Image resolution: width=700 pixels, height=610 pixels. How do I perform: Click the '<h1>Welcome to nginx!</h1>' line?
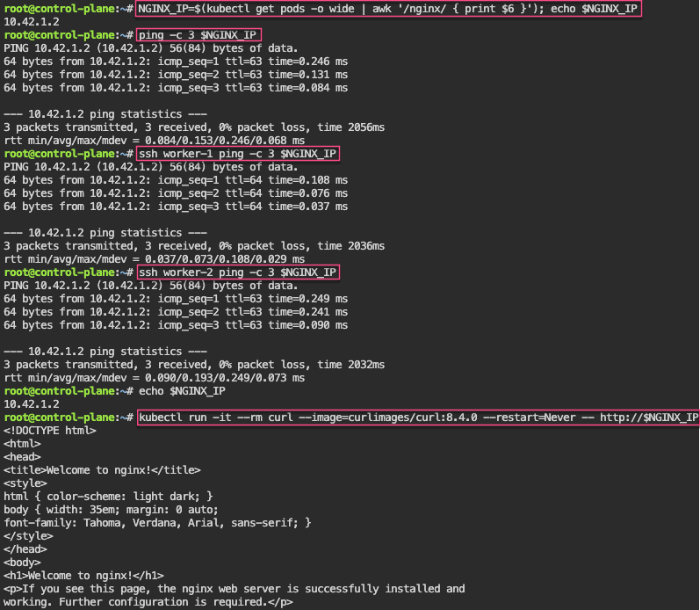click(83, 576)
